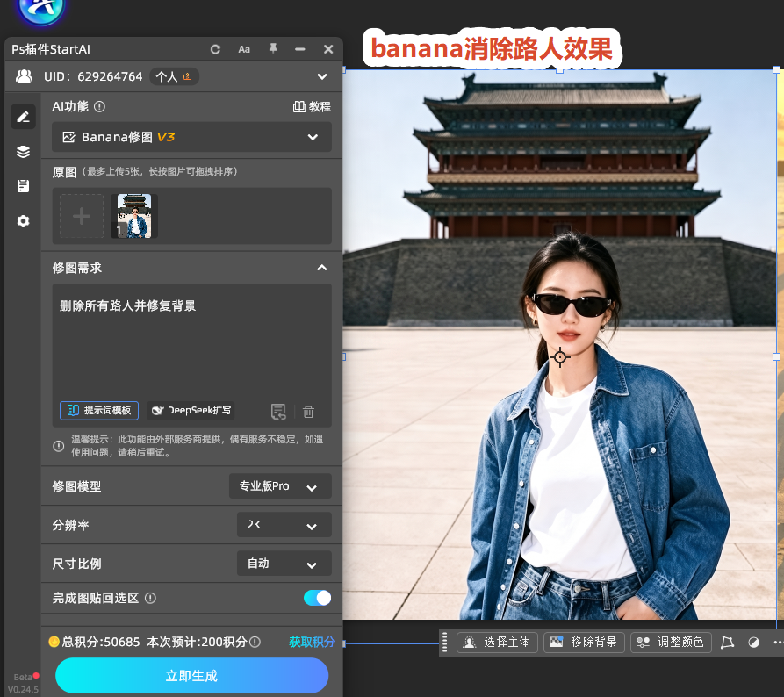Click 选择主体 in contextual taskbar
The image size is (784, 697).
pos(497,643)
